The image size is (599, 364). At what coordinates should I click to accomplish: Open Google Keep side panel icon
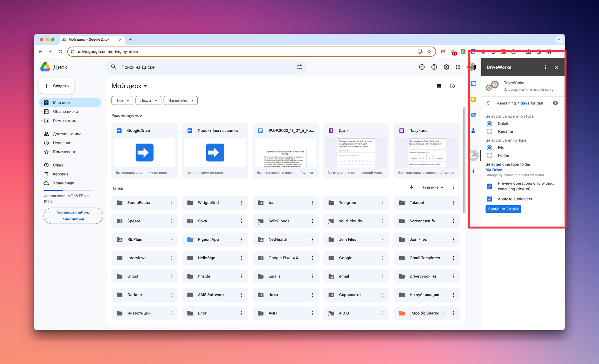(x=473, y=99)
